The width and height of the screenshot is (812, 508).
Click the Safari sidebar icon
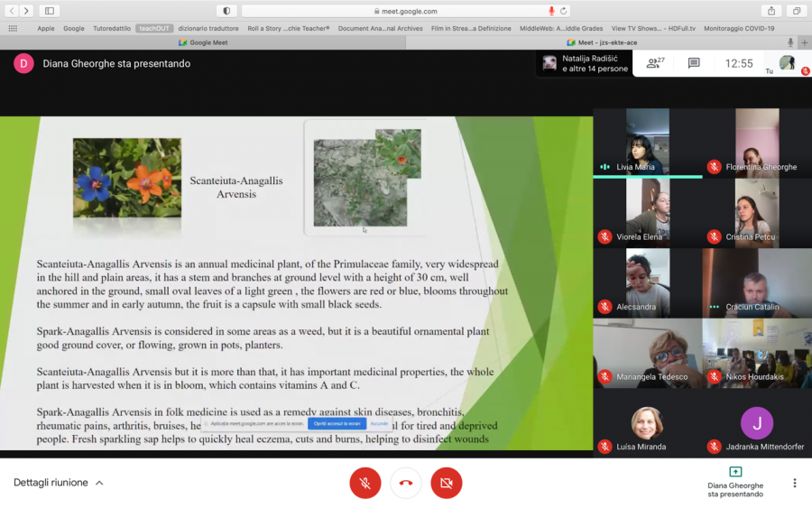tap(49, 11)
